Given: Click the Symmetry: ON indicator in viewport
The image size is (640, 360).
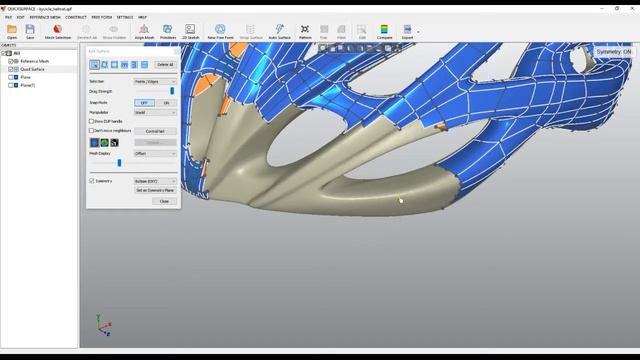Looking at the screenshot, I should pyautogui.click(x=613, y=52).
